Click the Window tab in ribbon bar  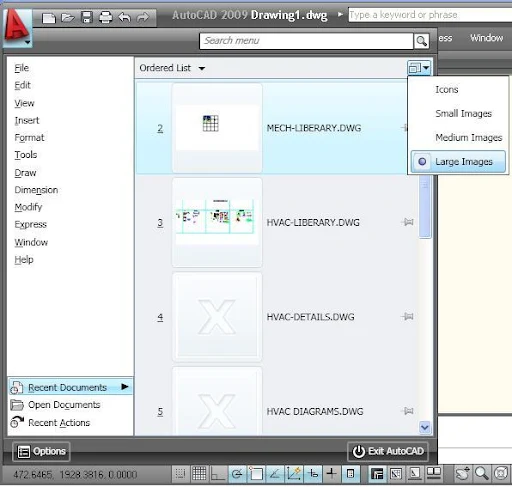[x=486, y=38]
